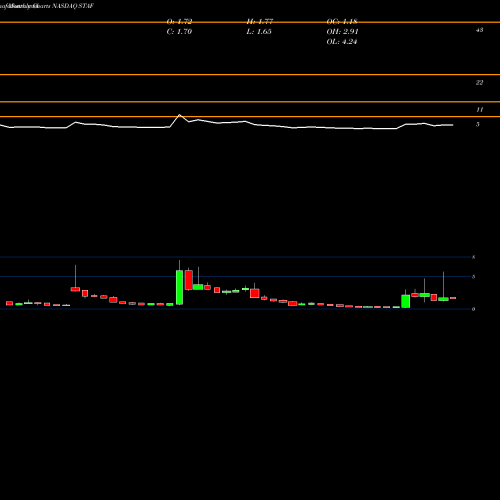Screen dimensions: 500x500
Task: Click the tallest green candle body
Action: pyautogui.click(x=179, y=287)
